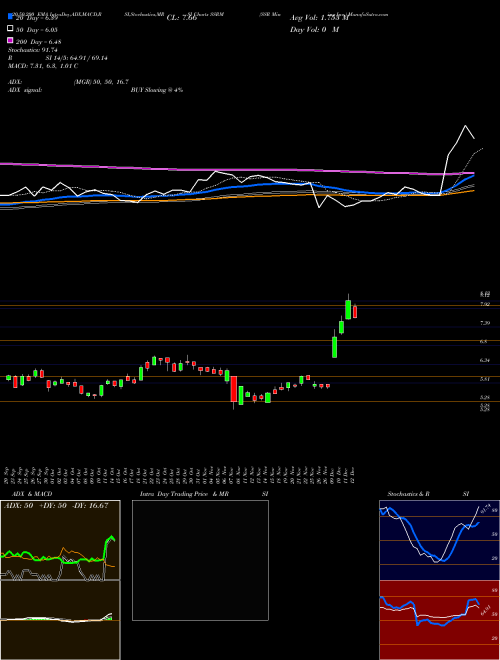Click the MACD sub-chart below ADX

[60, 620]
